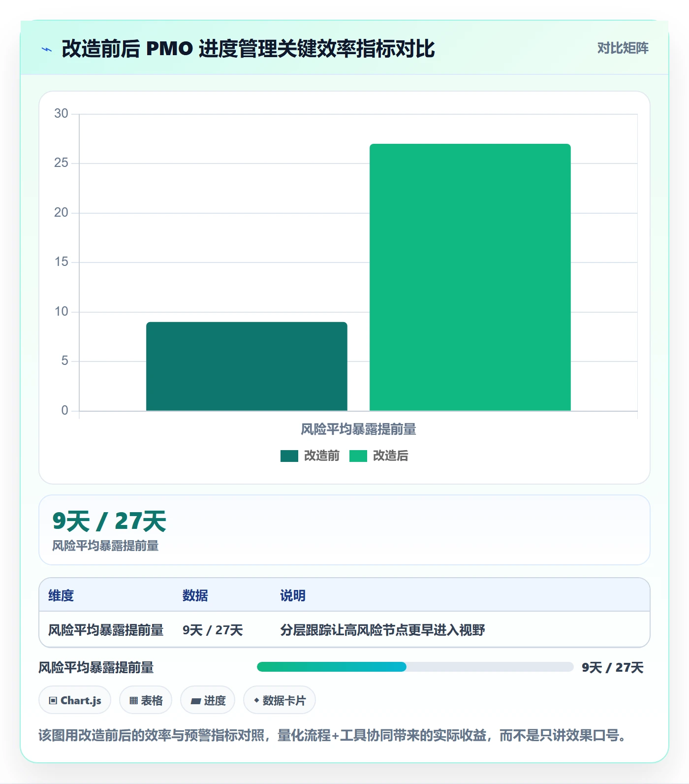This screenshot has width=689, height=784.
Task: Click the 说明 table column header
Action: click(293, 595)
